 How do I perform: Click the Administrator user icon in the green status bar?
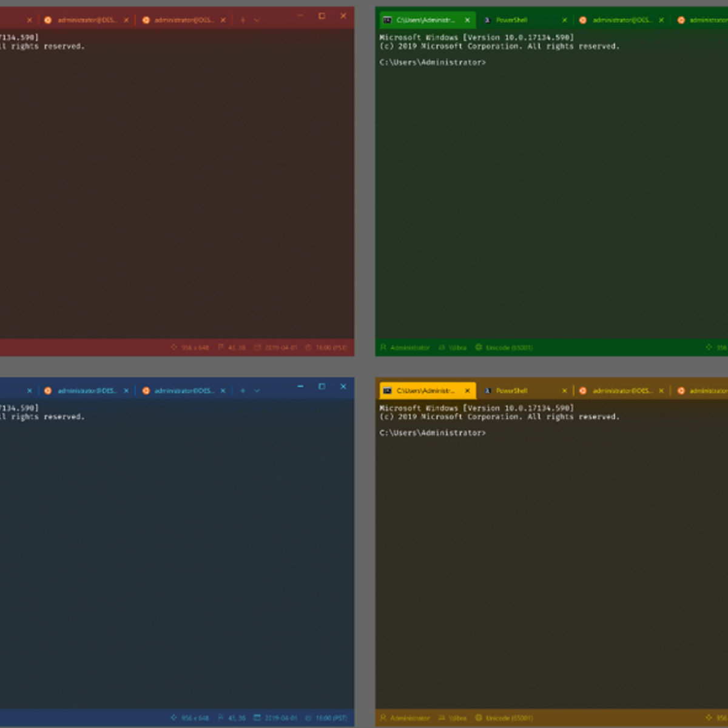tap(383, 348)
